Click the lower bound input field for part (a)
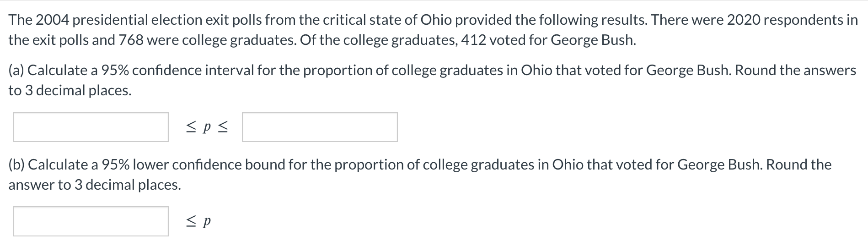This screenshot has width=868, height=252. click(91, 127)
